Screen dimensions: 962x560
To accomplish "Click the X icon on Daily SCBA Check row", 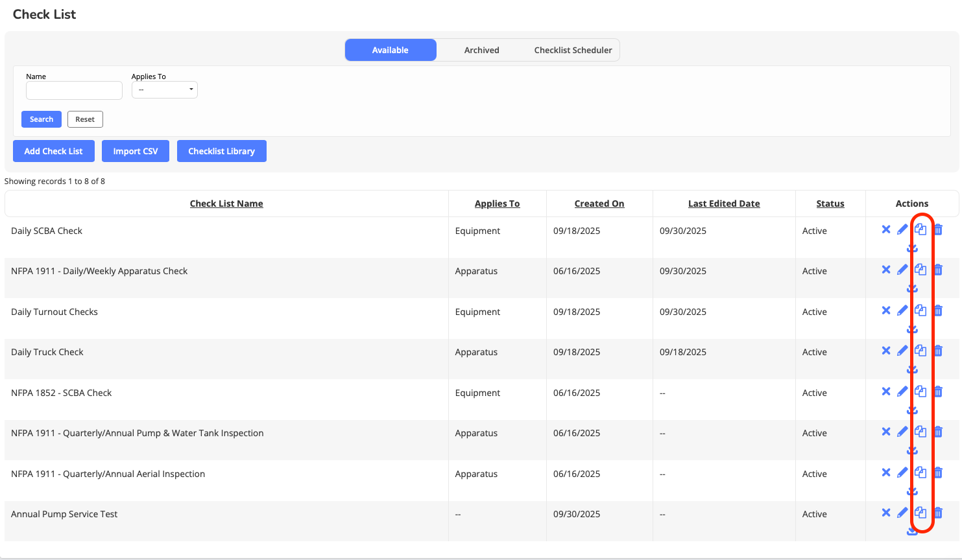I will (x=886, y=229).
